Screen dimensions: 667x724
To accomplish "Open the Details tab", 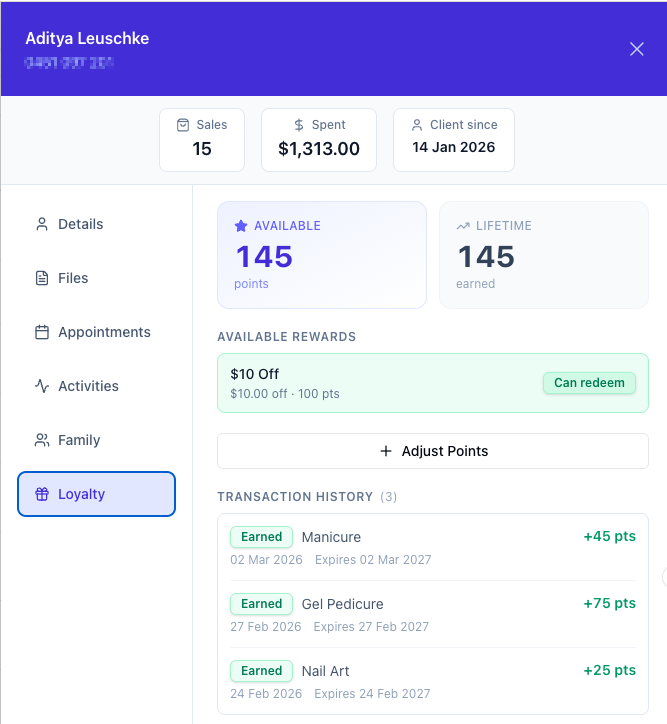I will click(96, 224).
